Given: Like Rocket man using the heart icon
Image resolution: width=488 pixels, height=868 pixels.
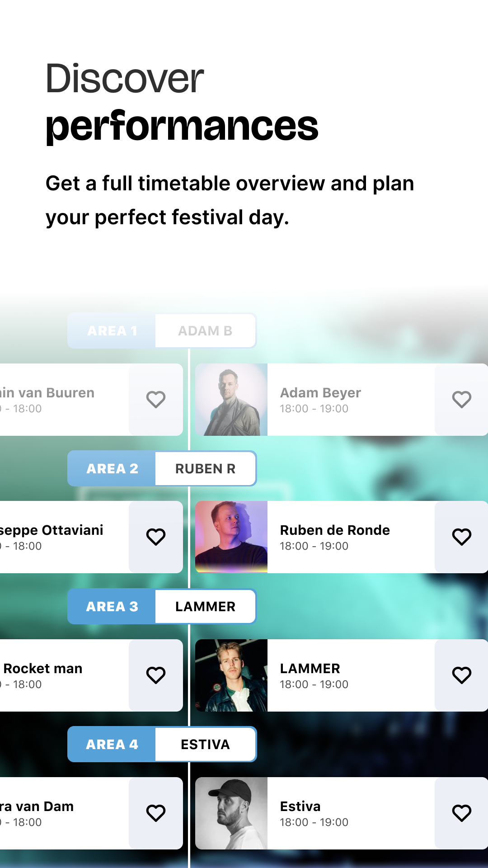Looking at the screenshot, I should (x=156, y=675).
